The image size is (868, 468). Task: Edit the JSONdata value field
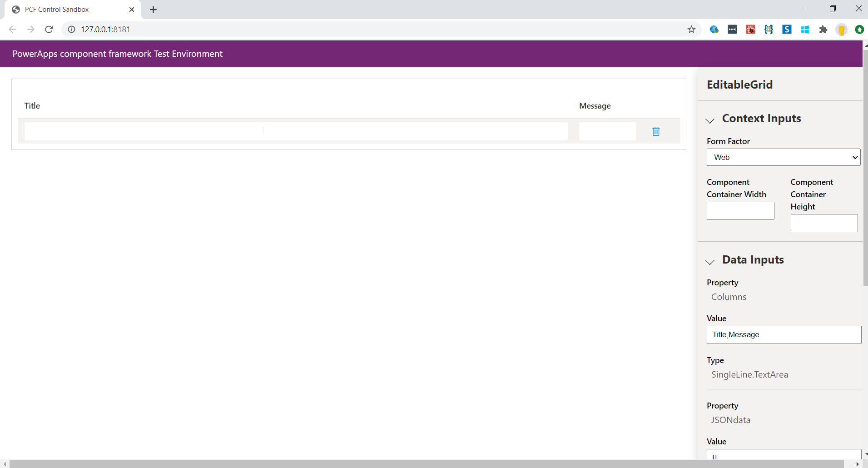[784, 455]
